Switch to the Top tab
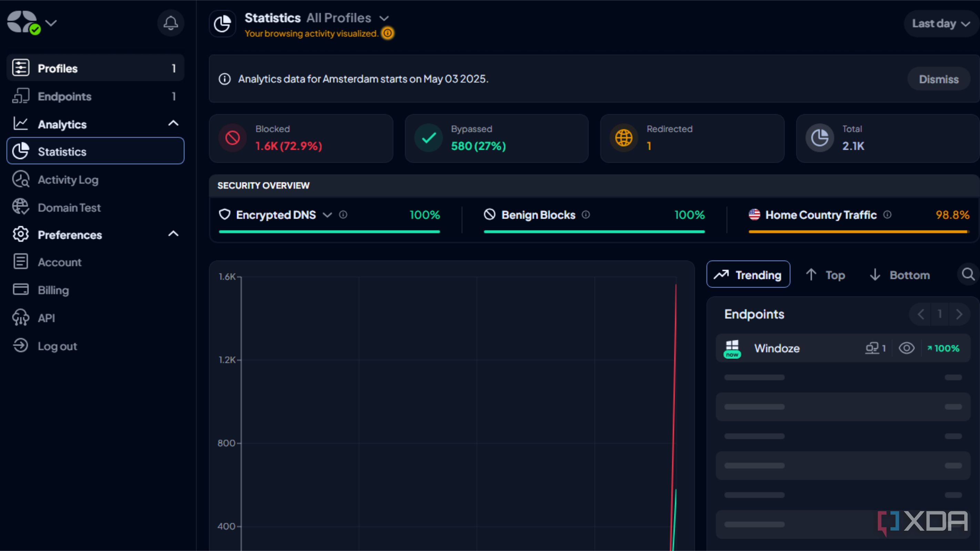 click(826, 274)
